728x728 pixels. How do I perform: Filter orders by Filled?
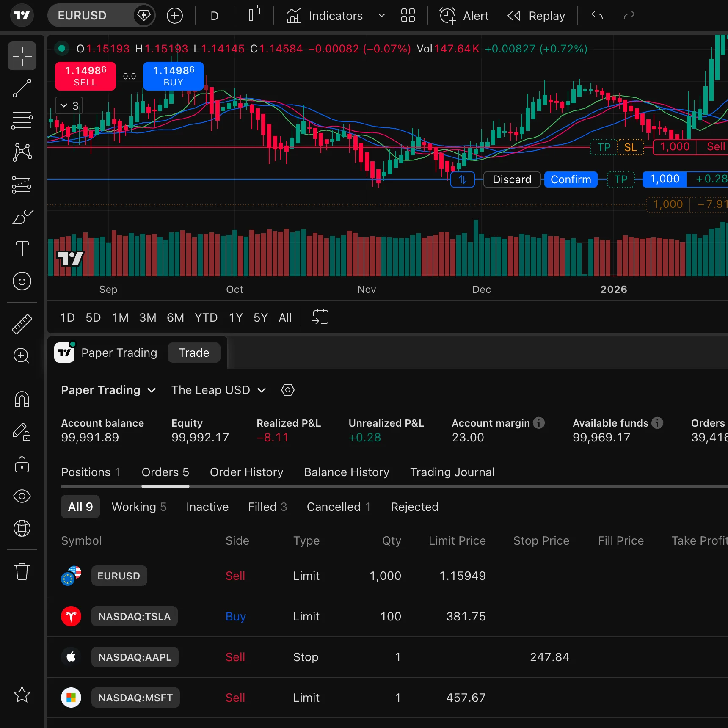point(267,507)
